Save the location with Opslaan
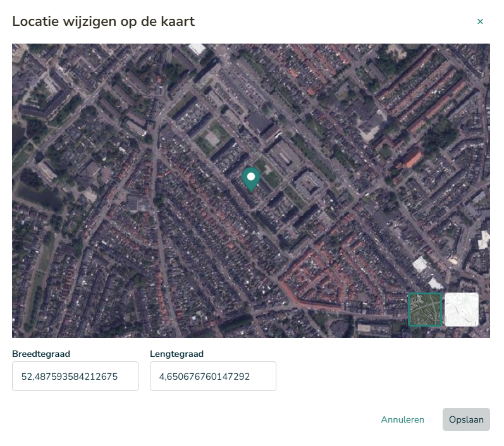504x446 pixels. (x=466, y=419)
